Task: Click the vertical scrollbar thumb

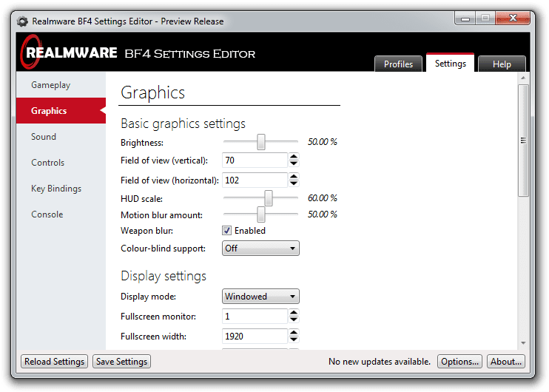Action: (523, 141)
